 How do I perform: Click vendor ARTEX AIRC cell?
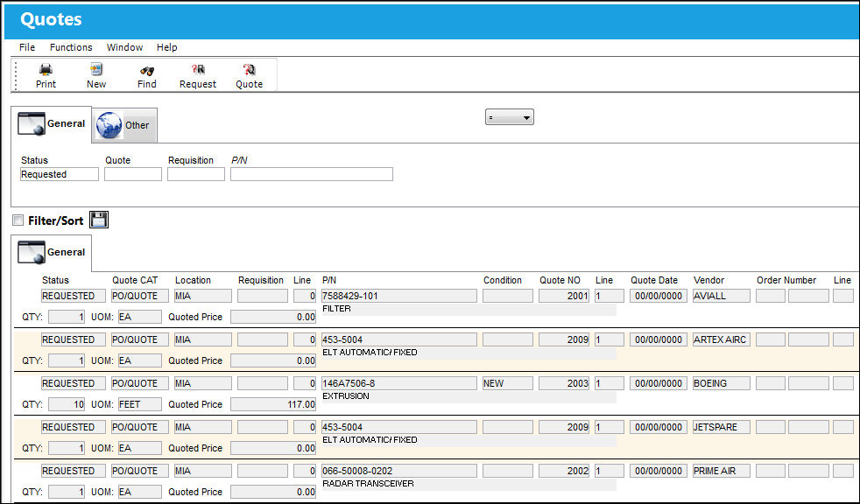click(x=722, y=339)
